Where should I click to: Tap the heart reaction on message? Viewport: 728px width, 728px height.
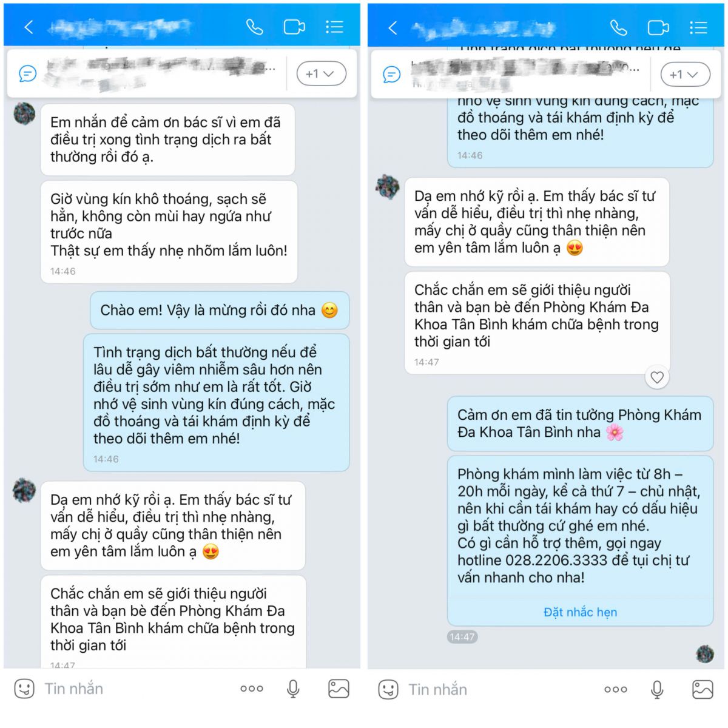[x=656, y=377]
